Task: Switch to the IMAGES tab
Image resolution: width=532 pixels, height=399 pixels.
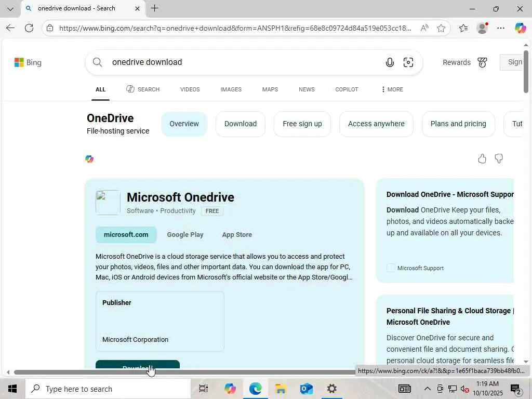Action: pos(231,89)
